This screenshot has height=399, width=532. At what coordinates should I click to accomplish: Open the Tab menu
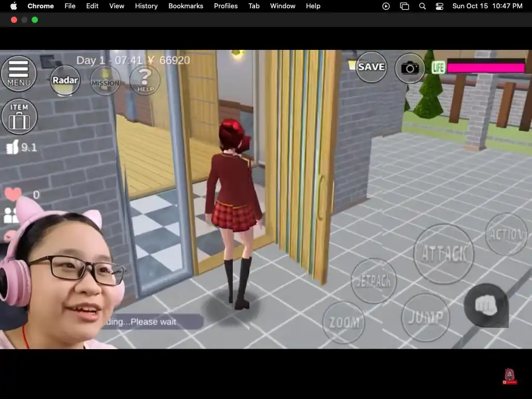pyautogui.click(x=254, y=6)
